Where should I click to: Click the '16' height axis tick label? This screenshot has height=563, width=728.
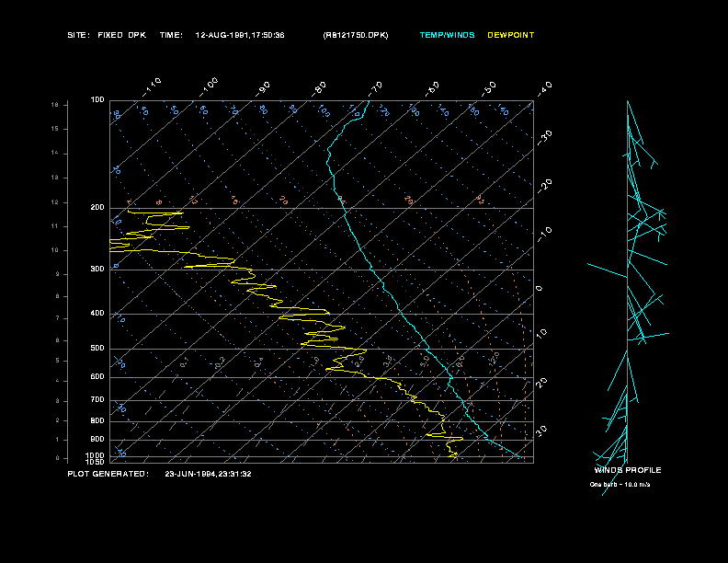click(x=55, y=105)
